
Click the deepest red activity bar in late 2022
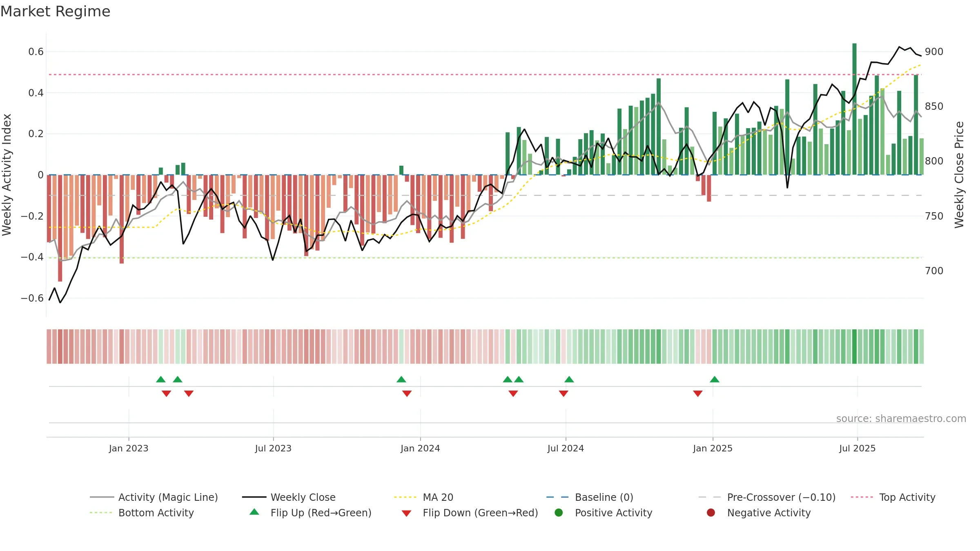tap(60, 228)
